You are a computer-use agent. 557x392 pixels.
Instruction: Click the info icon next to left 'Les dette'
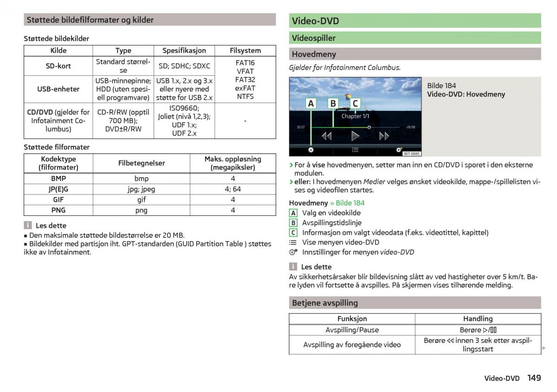click(28, 225)
